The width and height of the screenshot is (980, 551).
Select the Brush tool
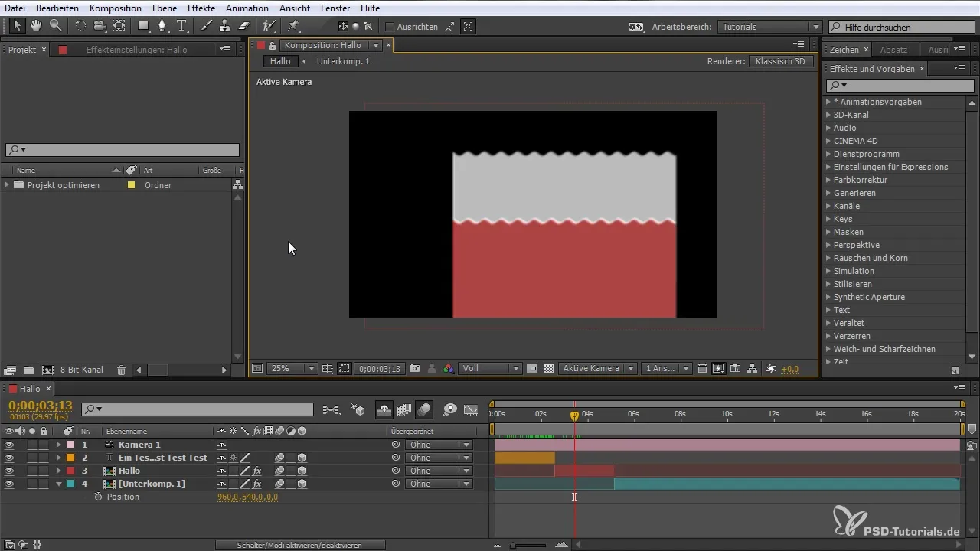206,26
